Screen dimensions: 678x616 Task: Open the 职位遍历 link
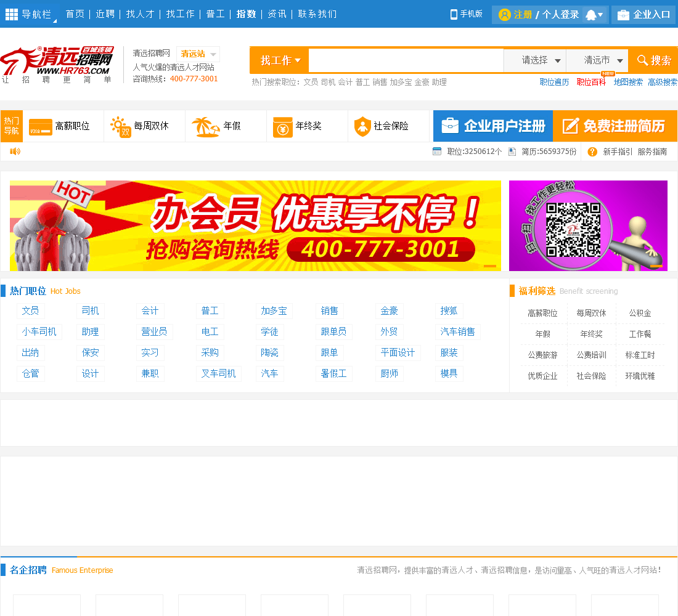pyautogui.click(x=554, y=82)
